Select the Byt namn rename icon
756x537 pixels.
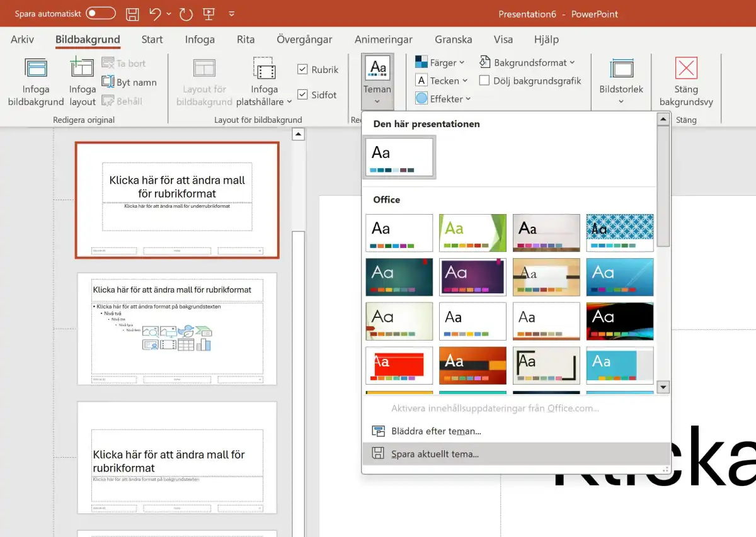[108, 82]
